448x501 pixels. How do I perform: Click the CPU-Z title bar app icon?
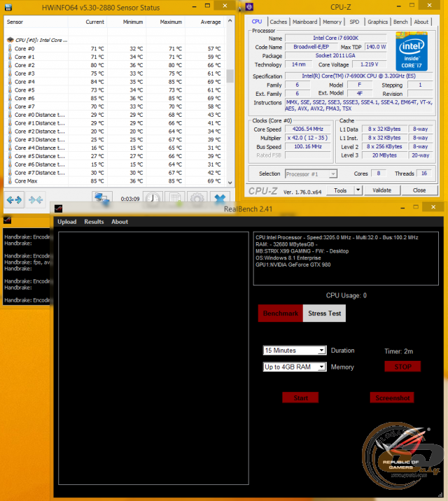(x=249, y=6)
